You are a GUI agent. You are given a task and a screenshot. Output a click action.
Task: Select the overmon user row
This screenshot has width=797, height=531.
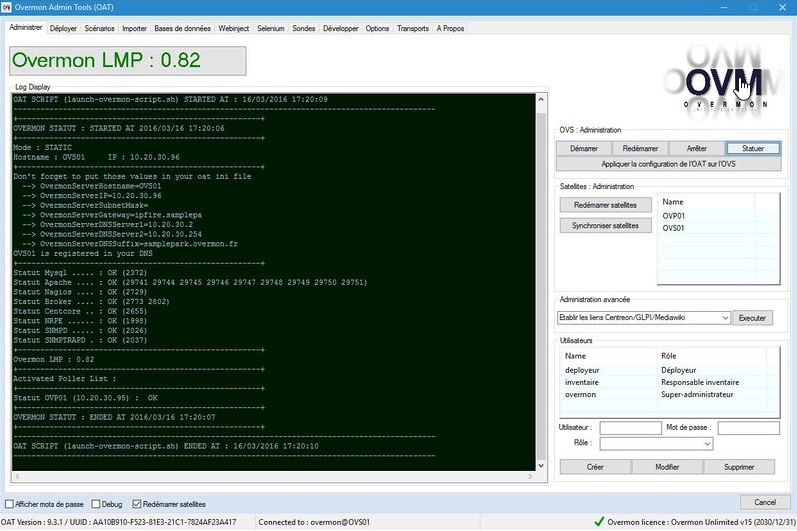click(580, 394)
